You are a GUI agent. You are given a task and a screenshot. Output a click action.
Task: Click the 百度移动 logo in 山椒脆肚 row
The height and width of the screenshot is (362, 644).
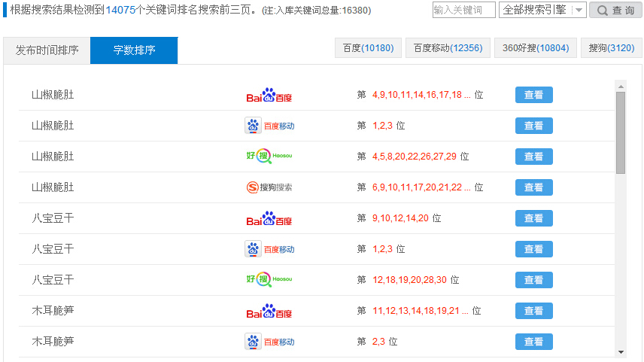pyautogui.click(x=270, y=126)
